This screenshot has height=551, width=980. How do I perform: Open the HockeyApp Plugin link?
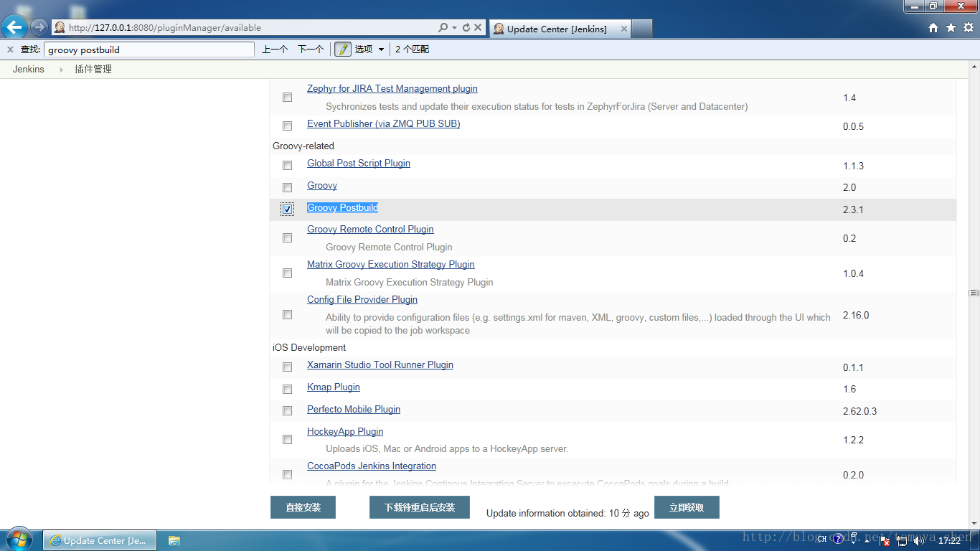coord(345,431)
